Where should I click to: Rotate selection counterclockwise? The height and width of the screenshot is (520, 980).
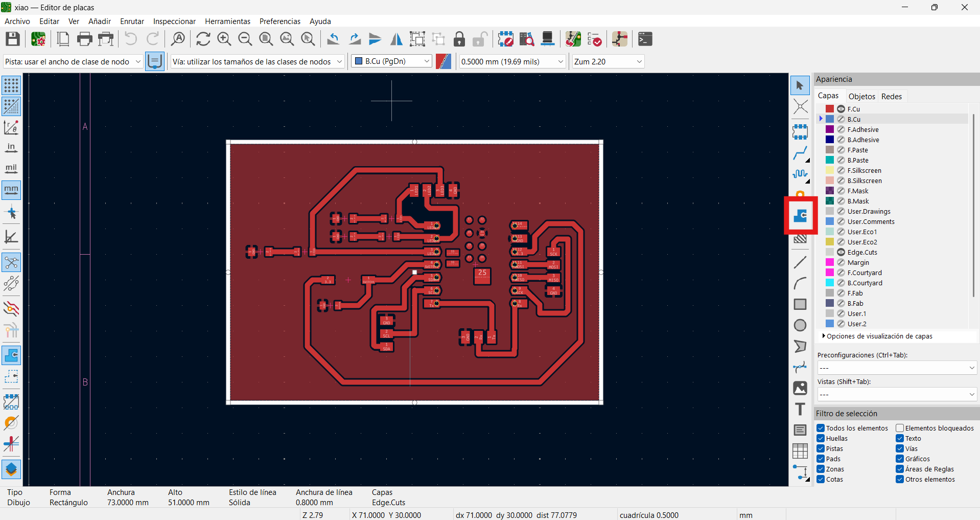coord(333,39)
